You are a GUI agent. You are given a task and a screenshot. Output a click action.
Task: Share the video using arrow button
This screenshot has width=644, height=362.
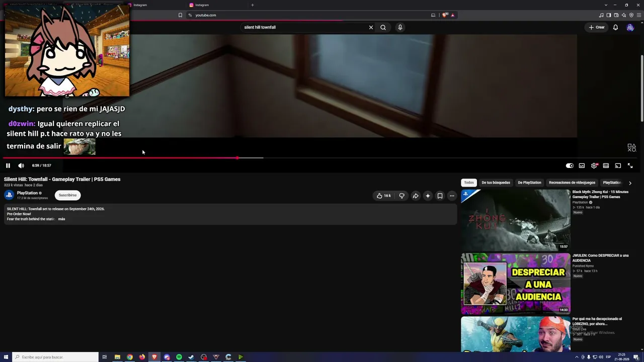(416, 196)
